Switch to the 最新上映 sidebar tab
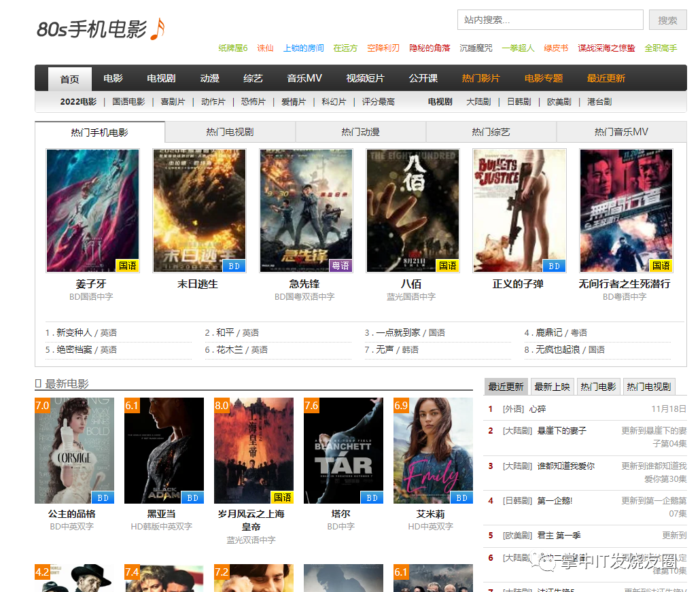 (x=553, y=387)
